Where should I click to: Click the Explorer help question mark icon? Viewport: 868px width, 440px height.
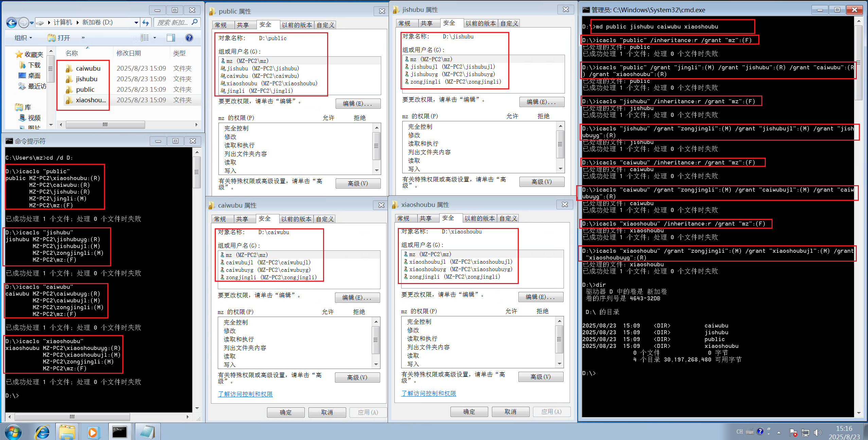[x=189, y=38]
